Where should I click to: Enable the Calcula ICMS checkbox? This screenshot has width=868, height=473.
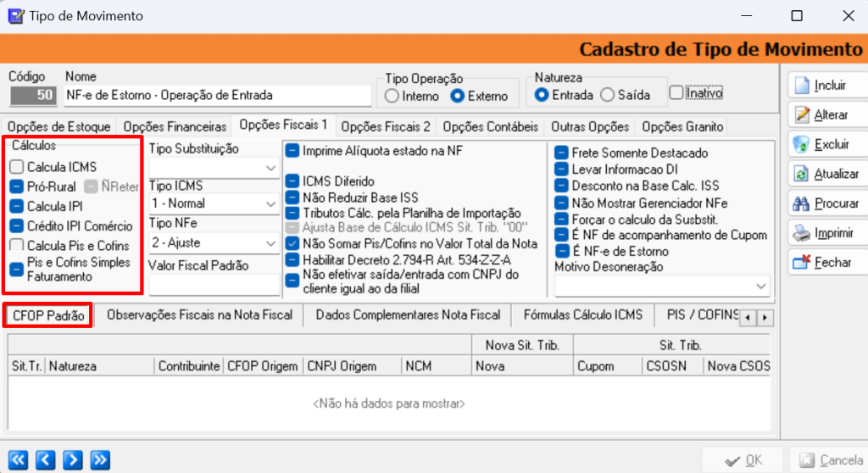[x=17, y=167]
